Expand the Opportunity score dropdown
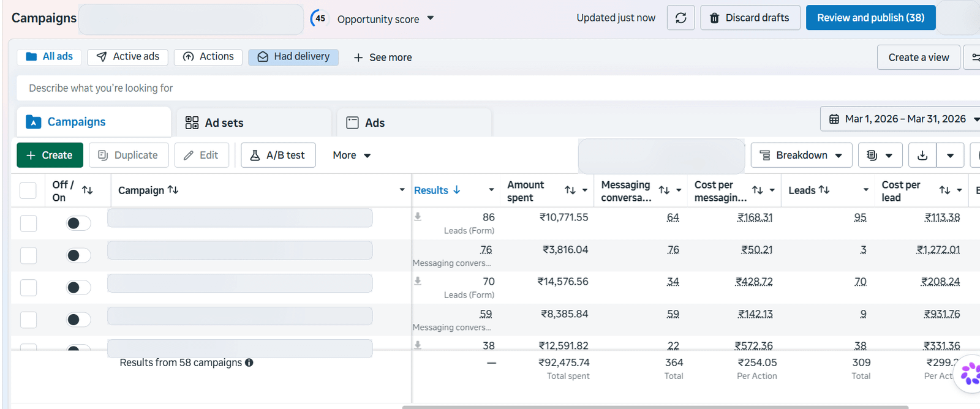The width and height of the screenshot is (980, 409). [x=431, y=18]
